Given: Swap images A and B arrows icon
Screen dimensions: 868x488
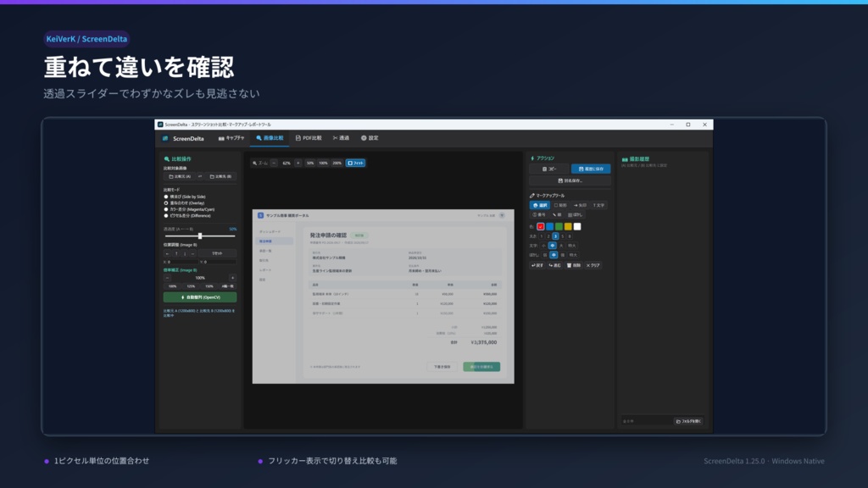Looking at the screenshot, I should coord(200,176).
